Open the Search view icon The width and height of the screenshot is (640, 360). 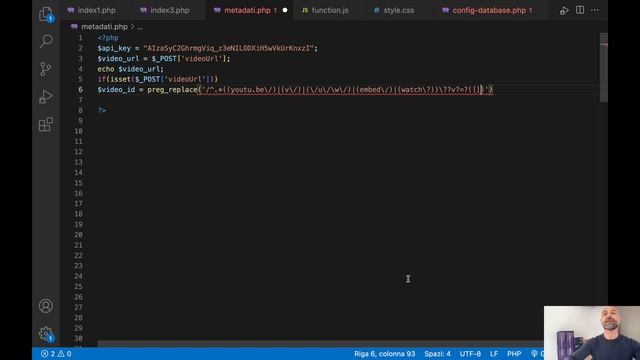coord(46,41)
